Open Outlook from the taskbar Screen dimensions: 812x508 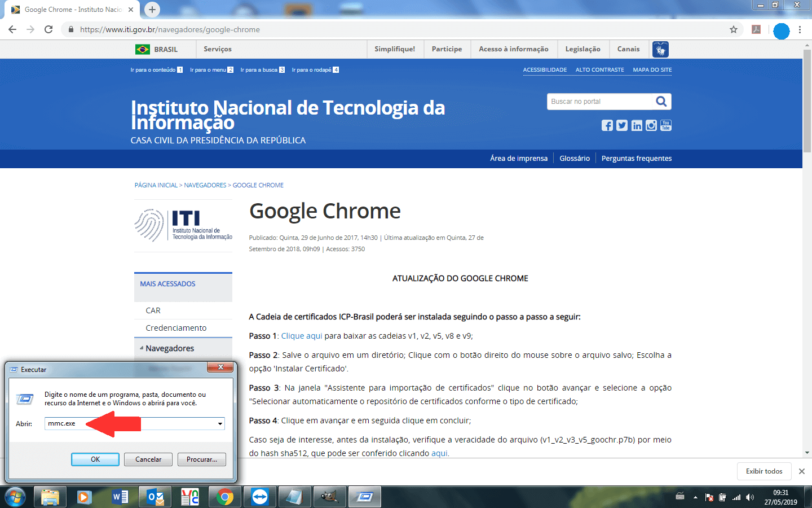pos(155,497)
